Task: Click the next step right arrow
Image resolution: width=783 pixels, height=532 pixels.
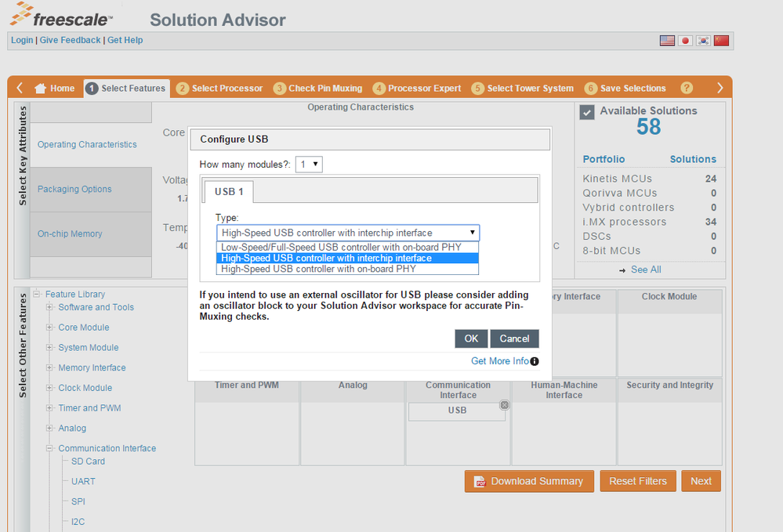Action: [720, 88]
